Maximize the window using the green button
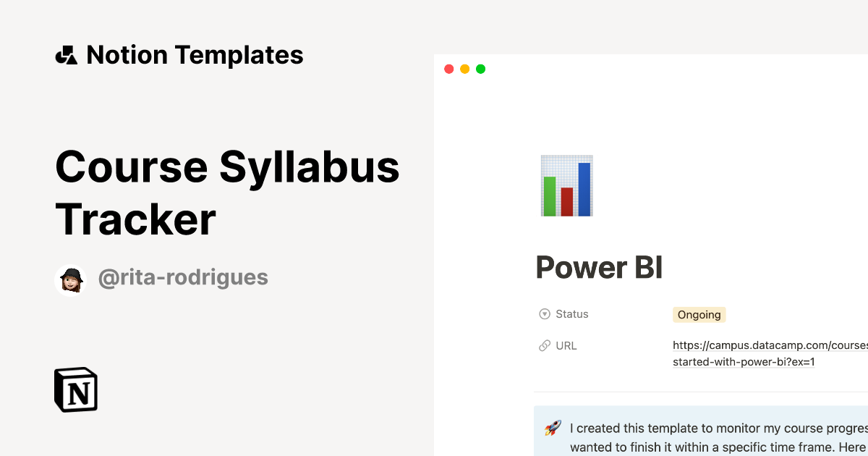The width and height of the screenshot is (868, 456). [480, 69]
